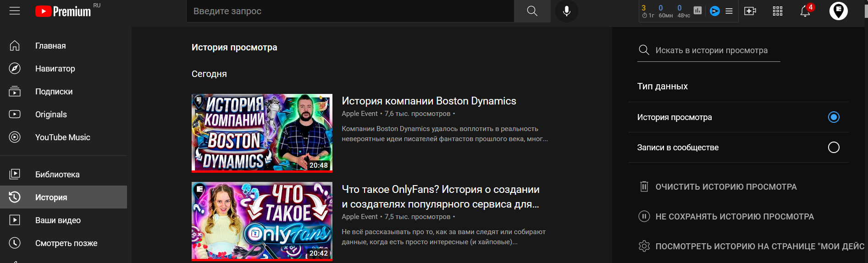
Task: Go to 'Главная' in the sidebar
Action: coord(50,46)
